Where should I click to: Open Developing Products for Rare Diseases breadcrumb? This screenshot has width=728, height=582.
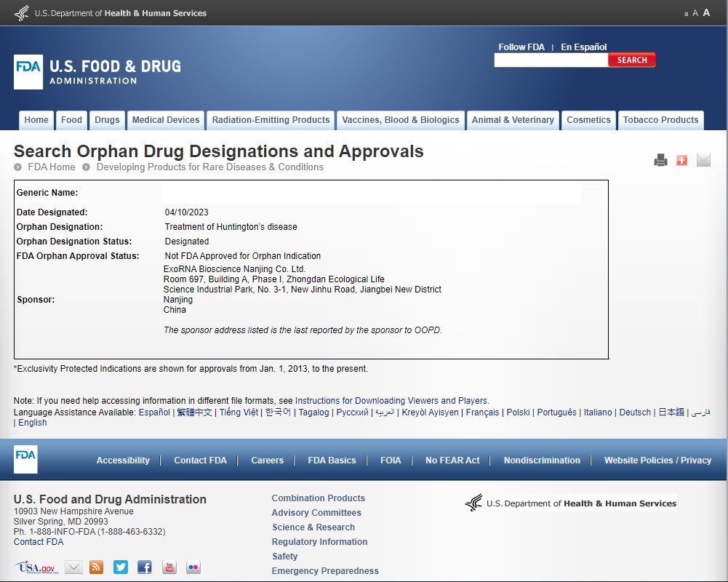pyautogui.click(x=210, y=167)
